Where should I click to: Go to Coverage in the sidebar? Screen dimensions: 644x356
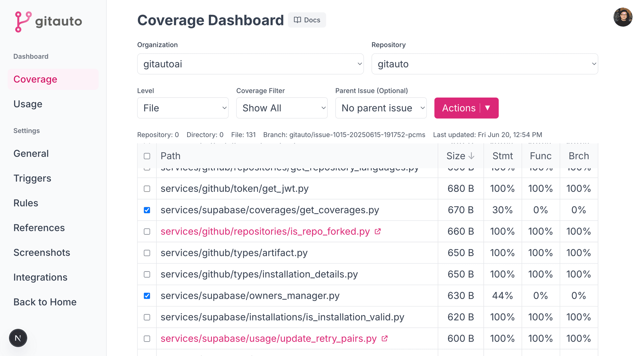(53, 79)
